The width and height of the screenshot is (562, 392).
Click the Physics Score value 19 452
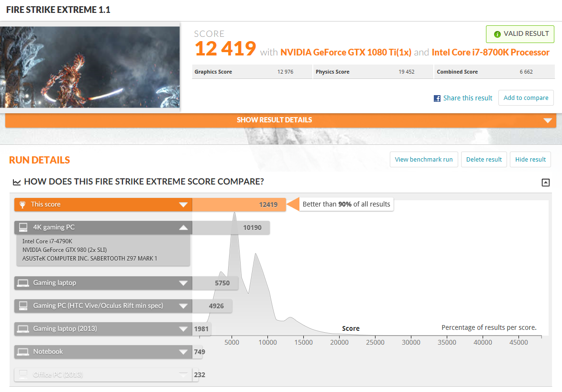click(407, 72)
